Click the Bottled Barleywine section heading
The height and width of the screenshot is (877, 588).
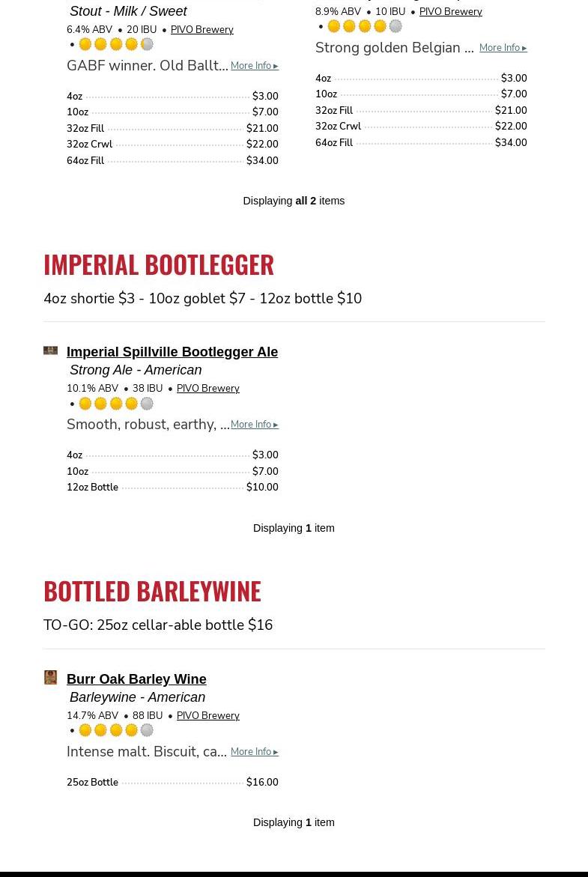(x=152, y=591)
